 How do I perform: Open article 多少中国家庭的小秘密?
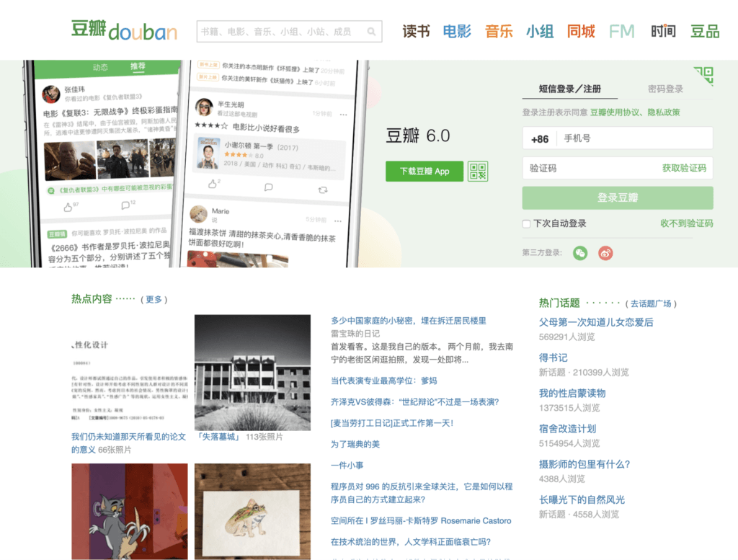point(408,321)
